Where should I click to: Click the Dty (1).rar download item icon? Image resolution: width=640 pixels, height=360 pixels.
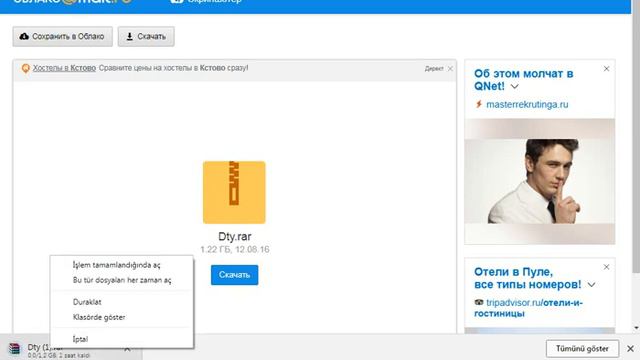click(15, 349)
